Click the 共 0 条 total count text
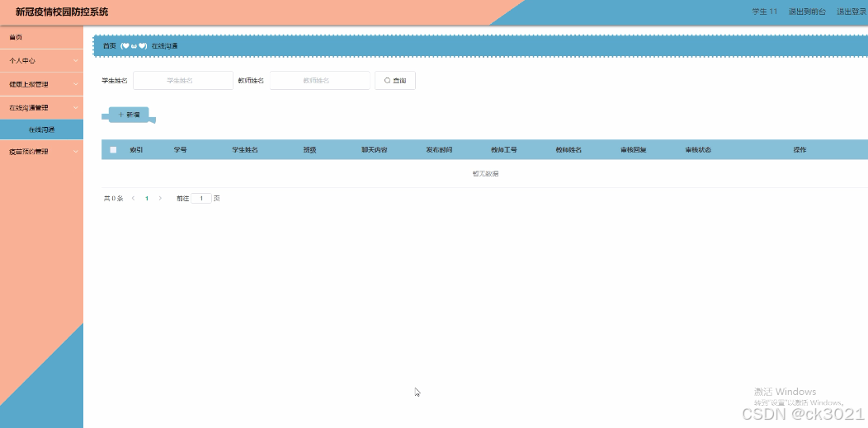The height and width of the screenshot is (428, 868). pos(114,199)
